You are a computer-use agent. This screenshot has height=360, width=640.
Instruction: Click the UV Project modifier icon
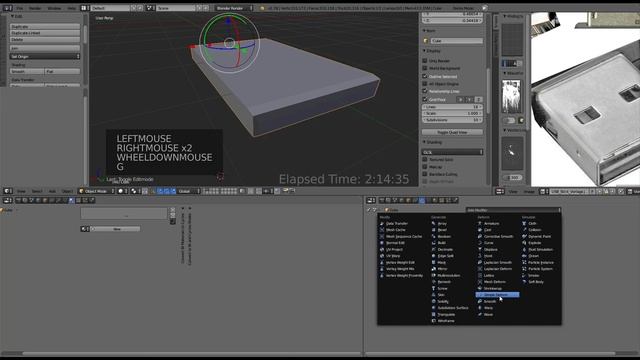[x=382, y=249]
